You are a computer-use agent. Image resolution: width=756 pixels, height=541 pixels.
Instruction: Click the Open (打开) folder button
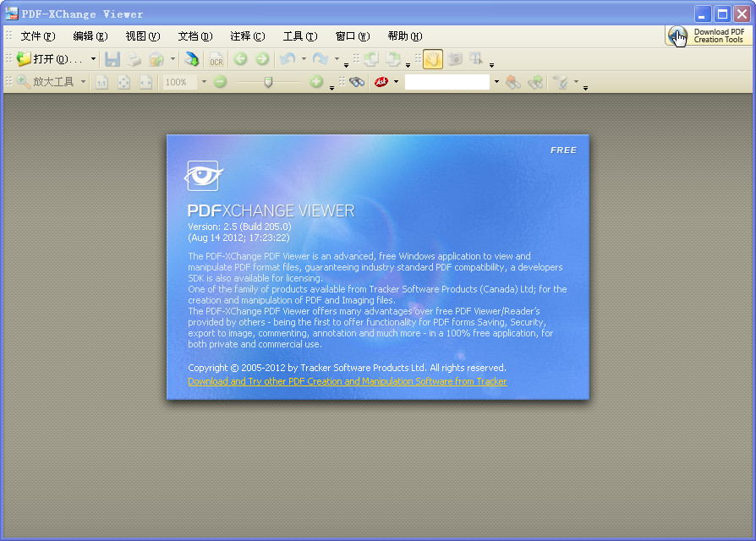(50, 59)
